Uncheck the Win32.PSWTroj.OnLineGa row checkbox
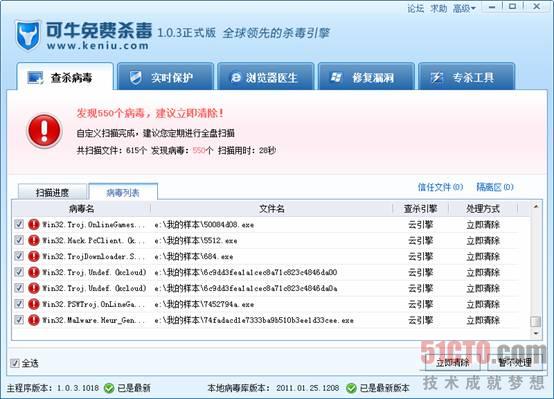 (19, 304)
